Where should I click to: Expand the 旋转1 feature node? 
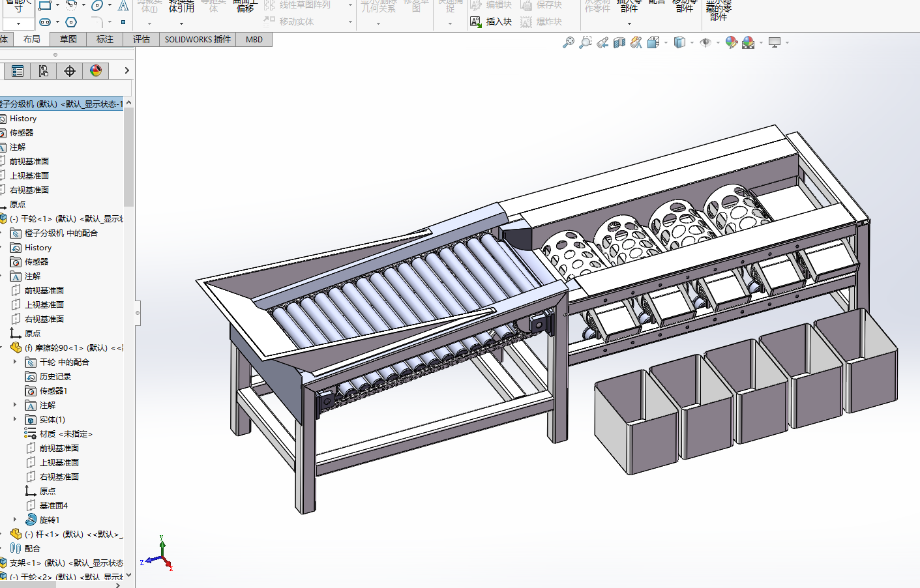click(x=15, y=520)
